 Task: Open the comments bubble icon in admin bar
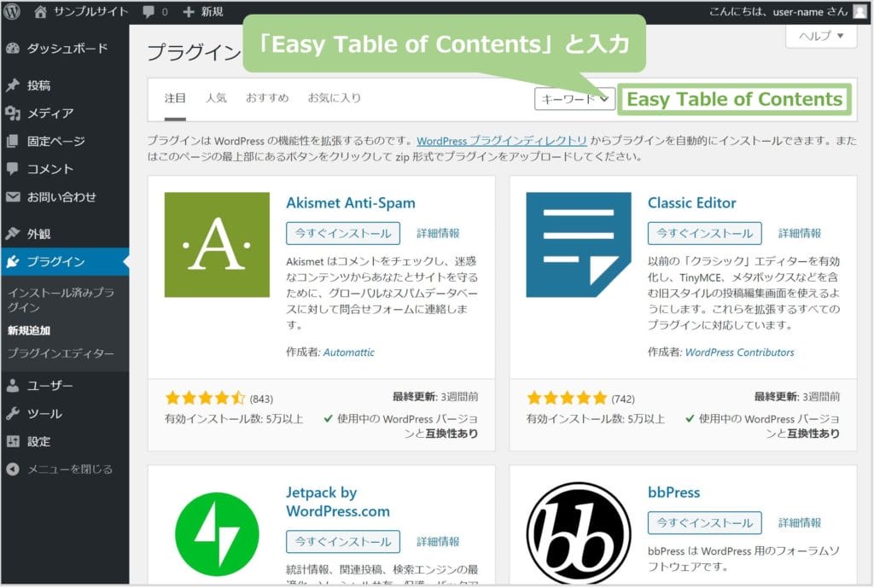[x=149, y=12]
